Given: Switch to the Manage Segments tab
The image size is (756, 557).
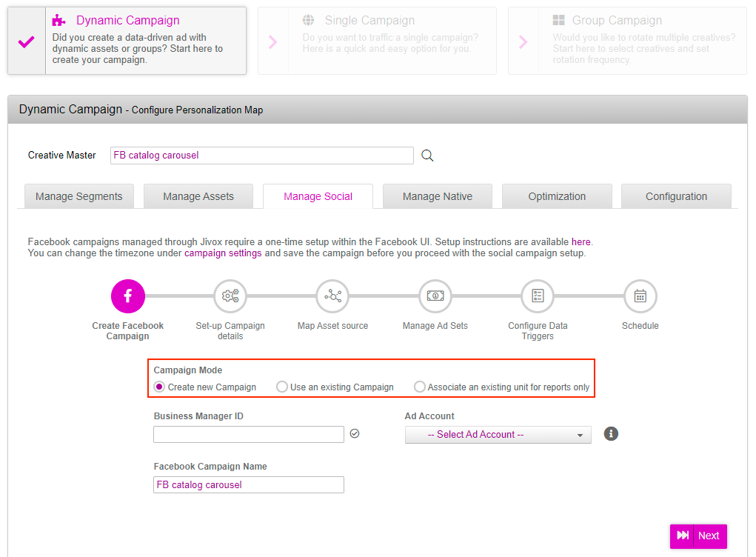Looking at the screenshot, I should [x=79, y=196].
